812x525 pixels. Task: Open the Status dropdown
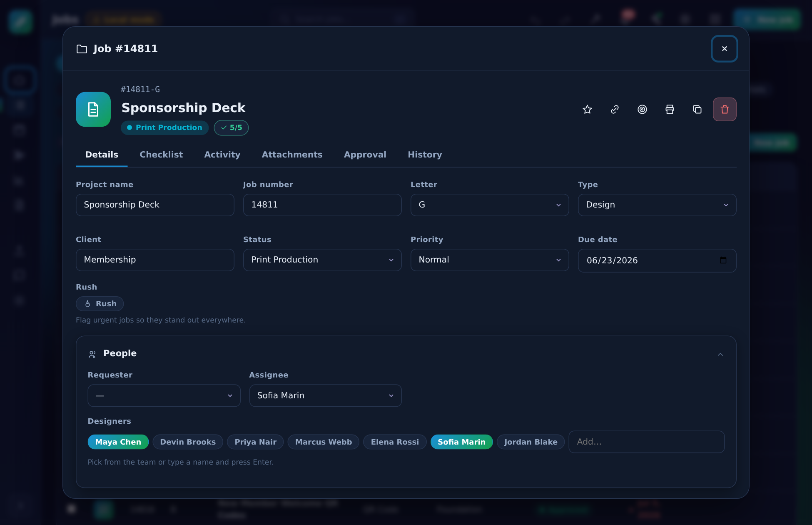tap(322, 260)
